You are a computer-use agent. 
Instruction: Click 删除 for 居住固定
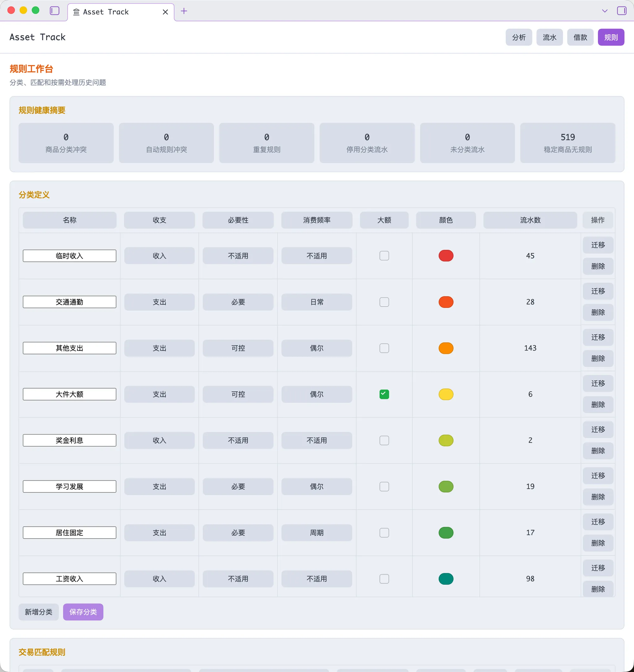598,543
